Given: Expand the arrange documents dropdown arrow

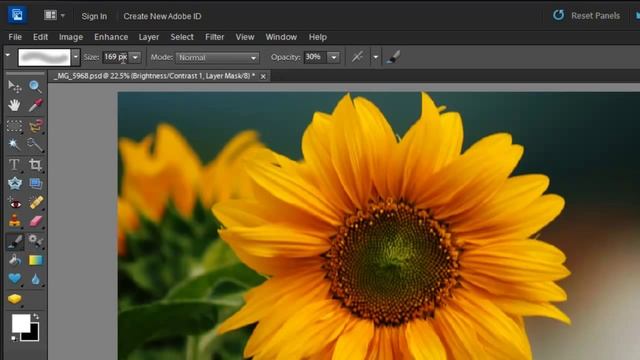Looking at the screenshot, I should [x=62, y=16].
